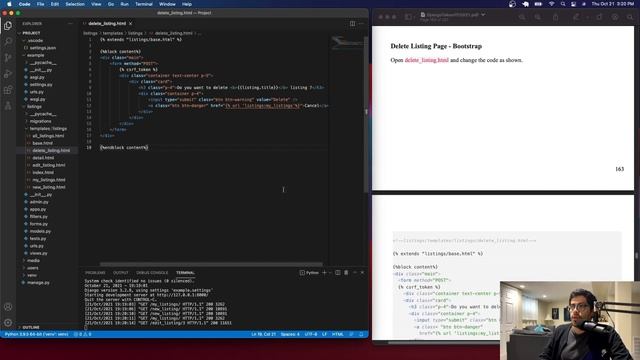This screenshot has width=640, height=360.
Task: Click the markup pen icon in Preview toolbar
Action: (x=576, y=17)
